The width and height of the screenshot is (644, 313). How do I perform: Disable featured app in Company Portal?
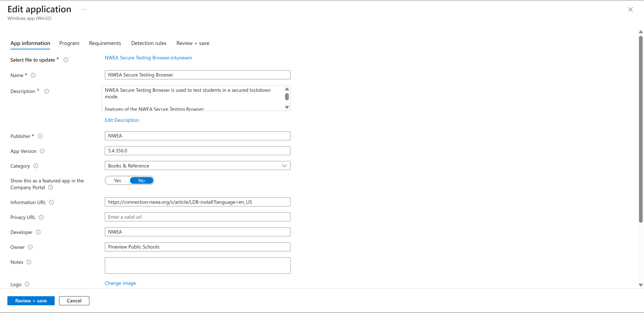[141, 180]
